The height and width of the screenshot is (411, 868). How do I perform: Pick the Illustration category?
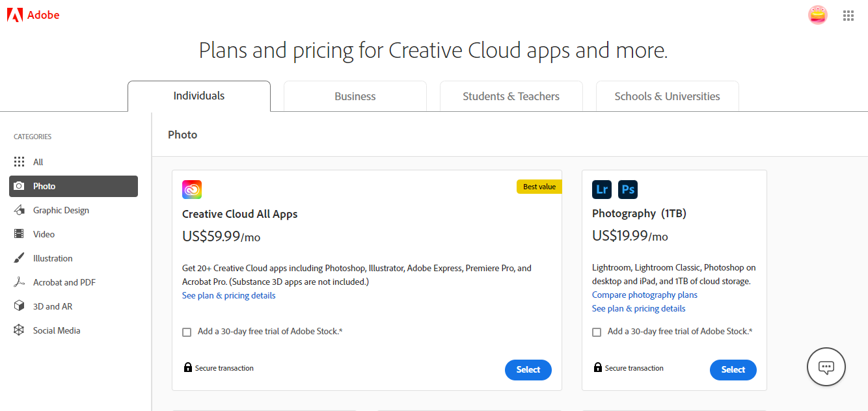(74, 258)
